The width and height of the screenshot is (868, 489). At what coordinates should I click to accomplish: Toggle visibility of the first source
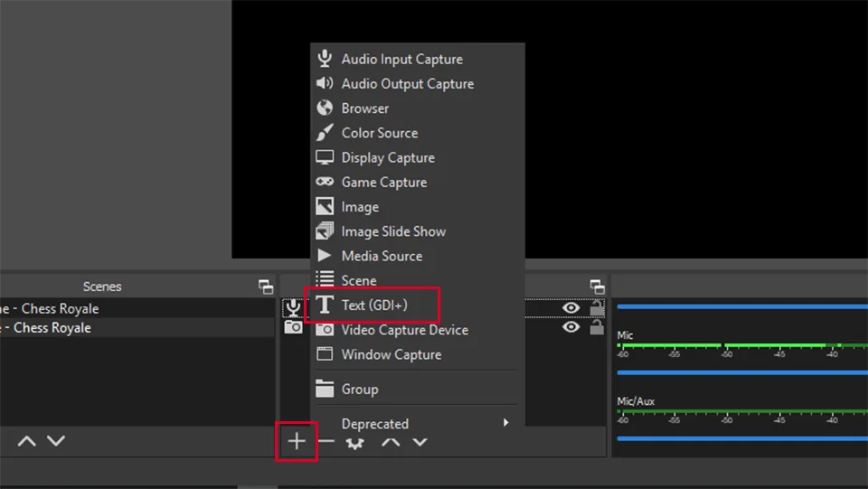[x=571, y=307]
